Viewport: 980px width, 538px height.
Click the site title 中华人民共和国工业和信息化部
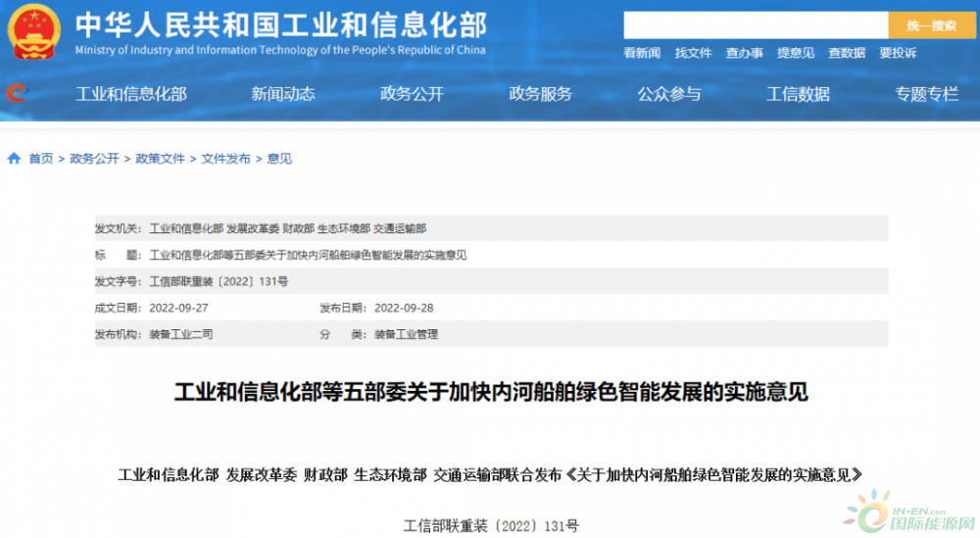point(281,25)
